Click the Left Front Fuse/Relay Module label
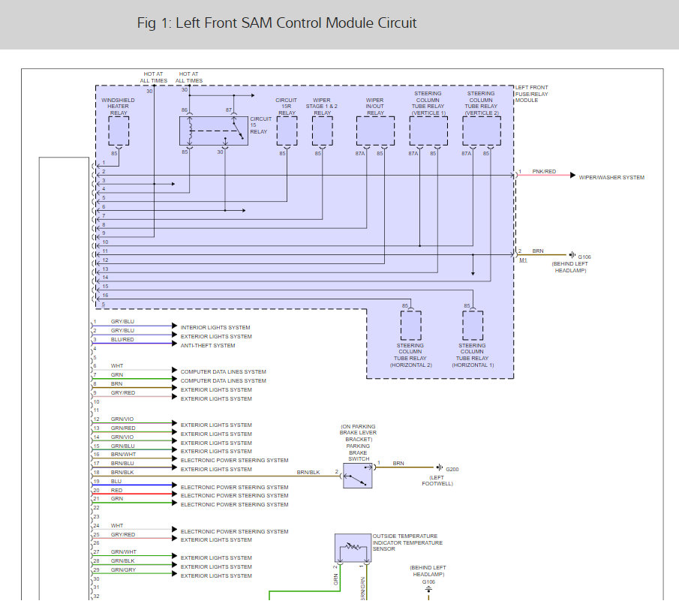The image size is (679, 616). point(531,94)
